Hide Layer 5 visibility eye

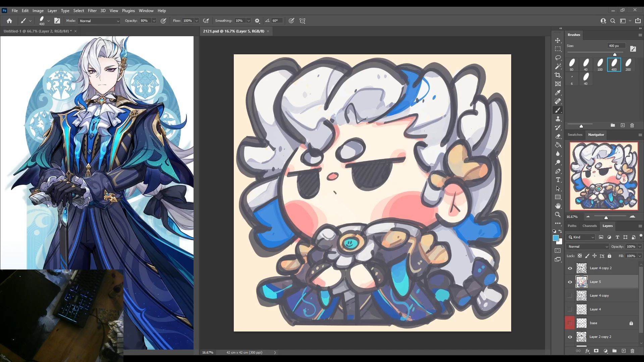[570, 282]
